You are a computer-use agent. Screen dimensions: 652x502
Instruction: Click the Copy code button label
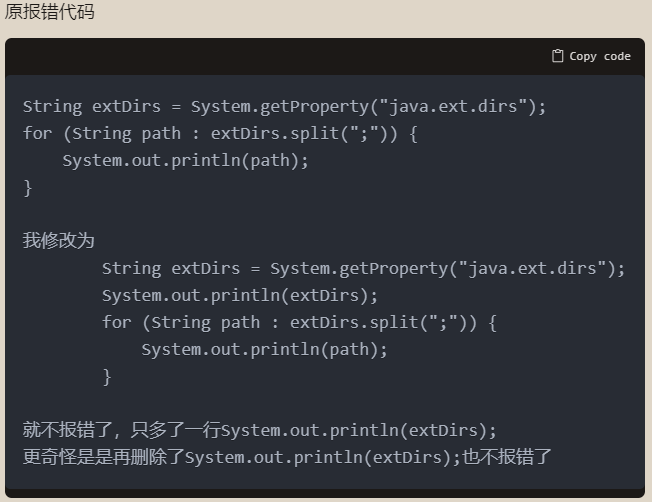tap(600, 56)
